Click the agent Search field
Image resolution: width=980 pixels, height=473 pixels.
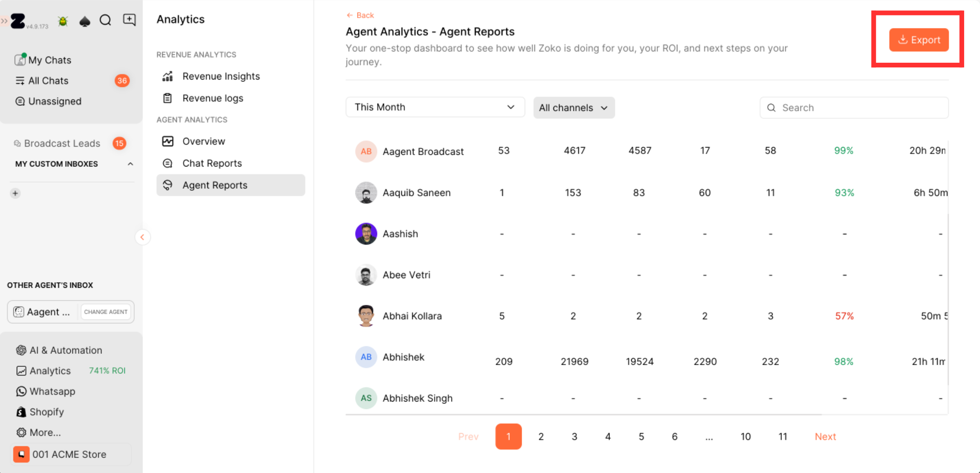coord(854,108)
